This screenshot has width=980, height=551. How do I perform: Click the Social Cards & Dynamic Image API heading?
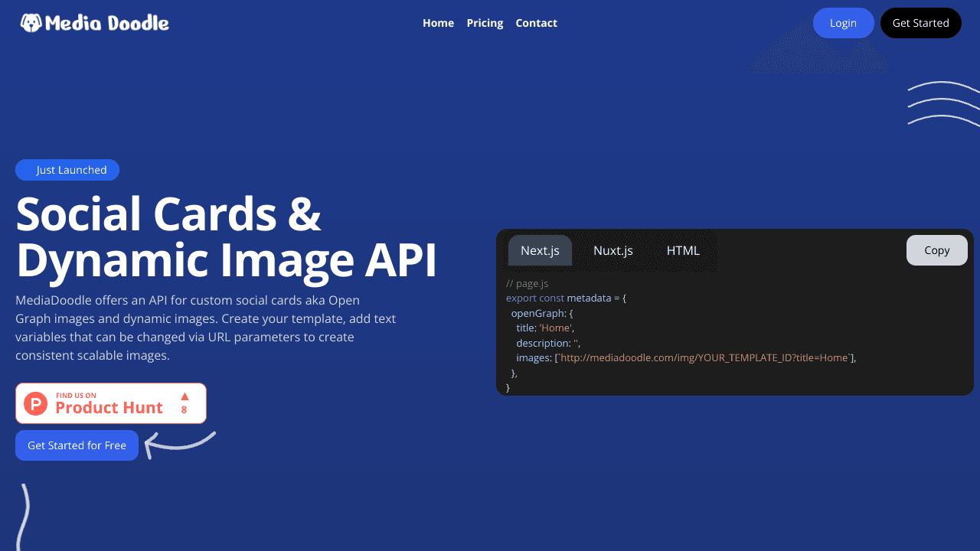click(x=226, y=237)
